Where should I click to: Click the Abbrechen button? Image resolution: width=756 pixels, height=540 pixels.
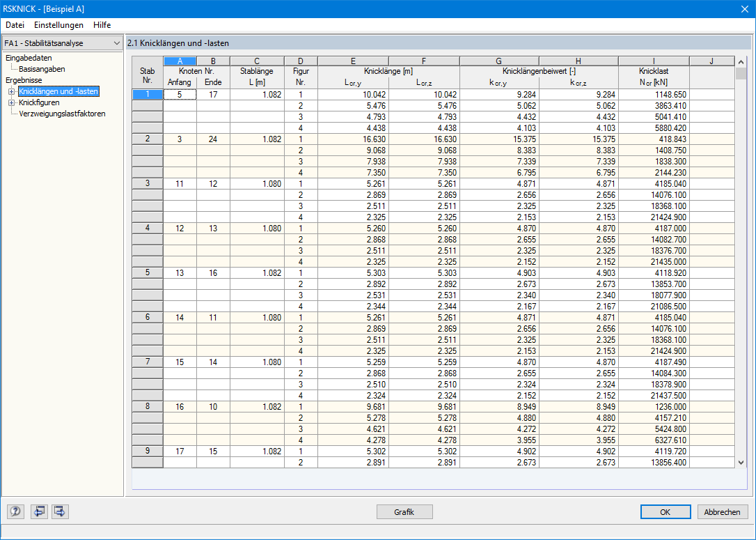click(722, 512)
